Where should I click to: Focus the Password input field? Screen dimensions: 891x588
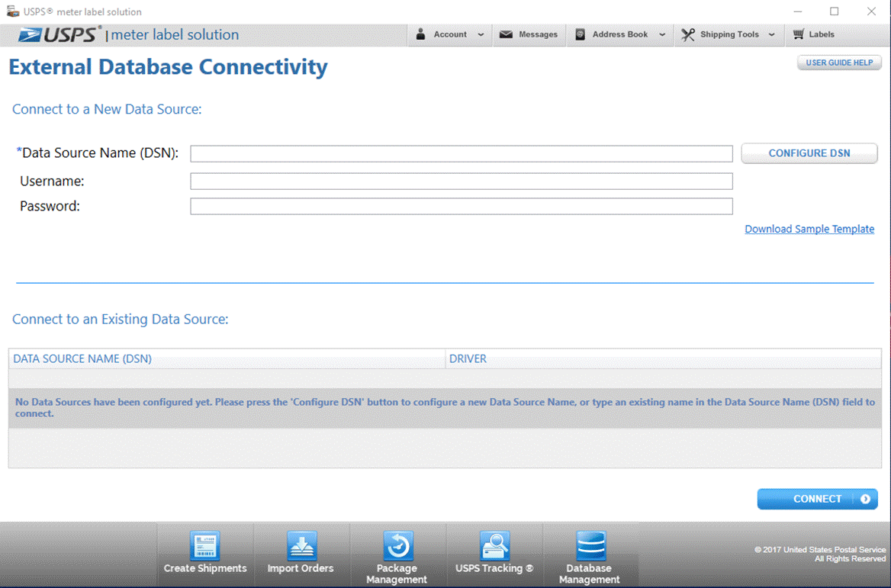(462, 206)
